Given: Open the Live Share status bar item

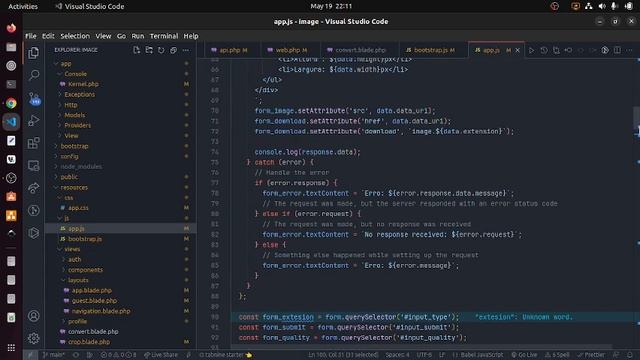Looking at the screenshot, I should 161,355.
